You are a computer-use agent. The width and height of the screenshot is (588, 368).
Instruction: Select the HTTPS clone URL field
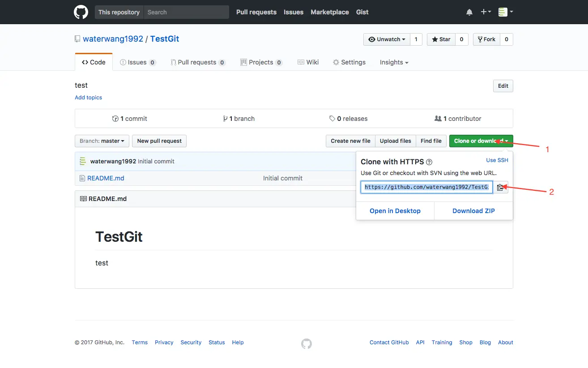426,187
